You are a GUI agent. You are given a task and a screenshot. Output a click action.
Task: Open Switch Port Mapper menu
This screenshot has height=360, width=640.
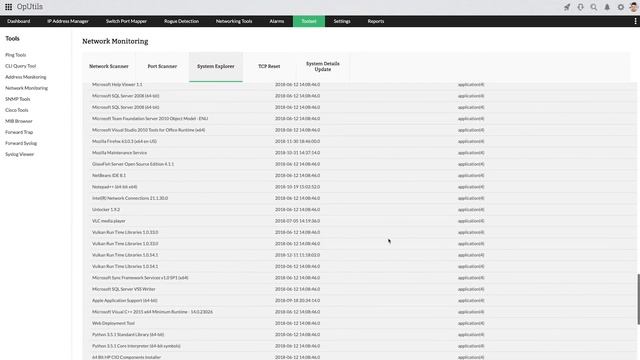(126, 21)
